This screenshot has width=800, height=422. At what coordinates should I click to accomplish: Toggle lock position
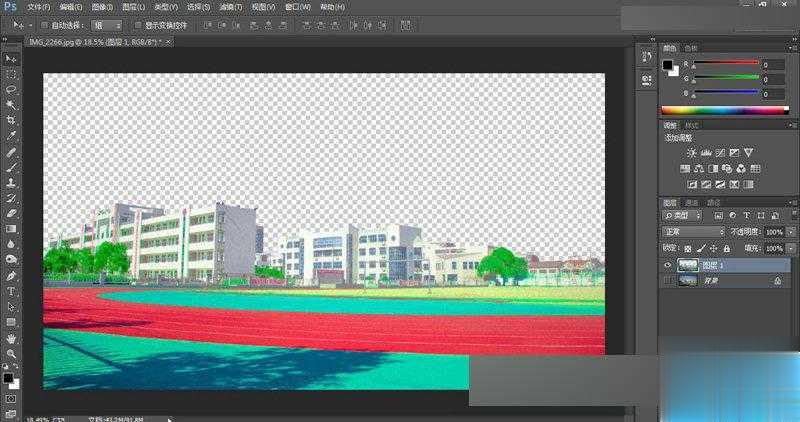(714, 249)
